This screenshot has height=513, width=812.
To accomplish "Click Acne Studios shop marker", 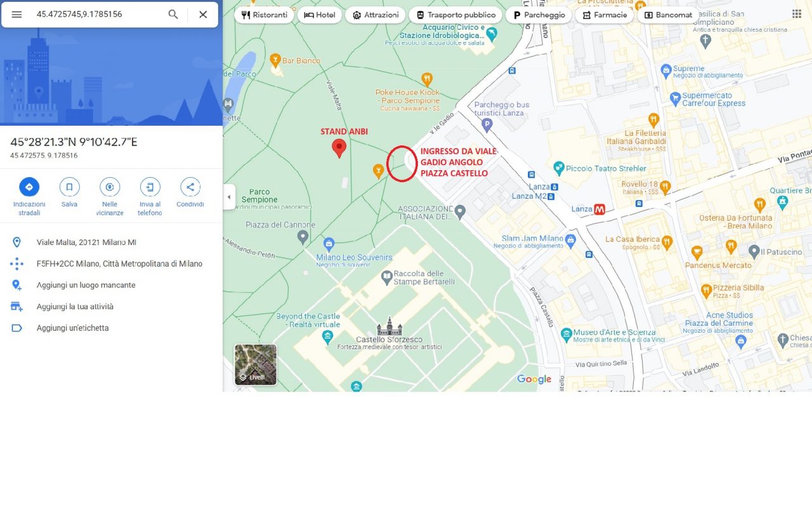I will tap(740, 341).
